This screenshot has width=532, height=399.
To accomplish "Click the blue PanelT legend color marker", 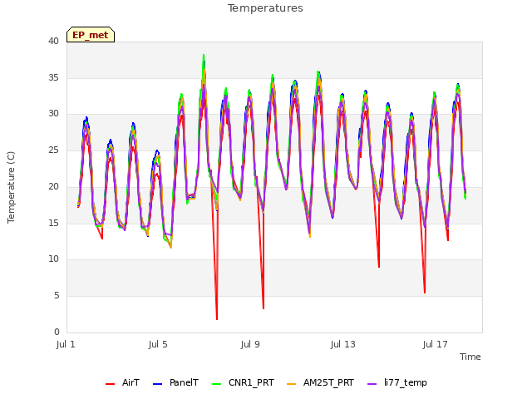I will click(x=157, y=384).
